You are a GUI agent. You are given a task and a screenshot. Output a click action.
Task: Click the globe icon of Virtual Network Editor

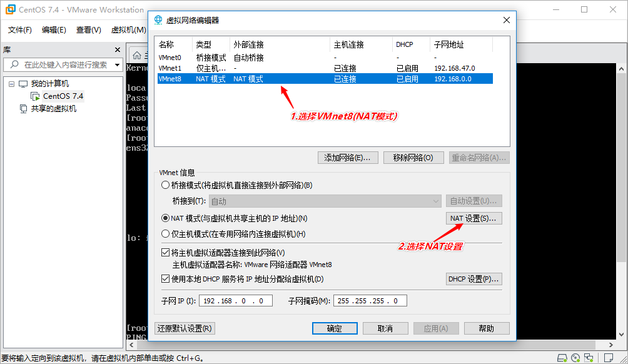(158, 20)
